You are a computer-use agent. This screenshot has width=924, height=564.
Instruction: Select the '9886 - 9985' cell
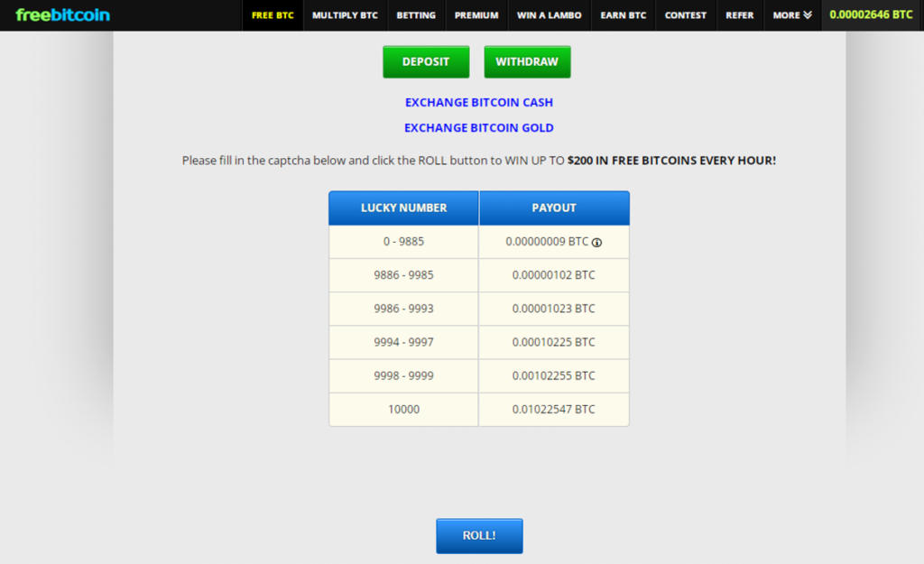pyautogui.click(x=403, y=275)
